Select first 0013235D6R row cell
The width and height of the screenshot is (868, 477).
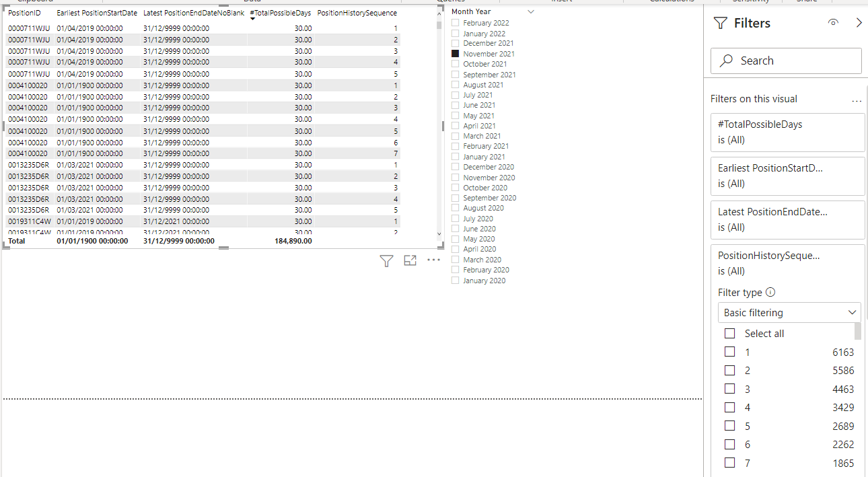click(x=28, y=165)
